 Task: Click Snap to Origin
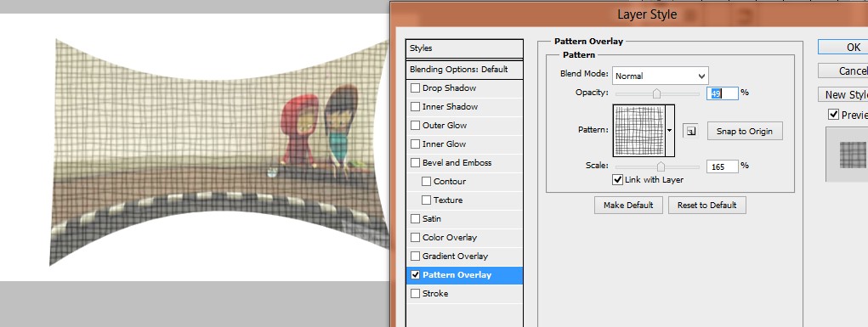[745, 131]
